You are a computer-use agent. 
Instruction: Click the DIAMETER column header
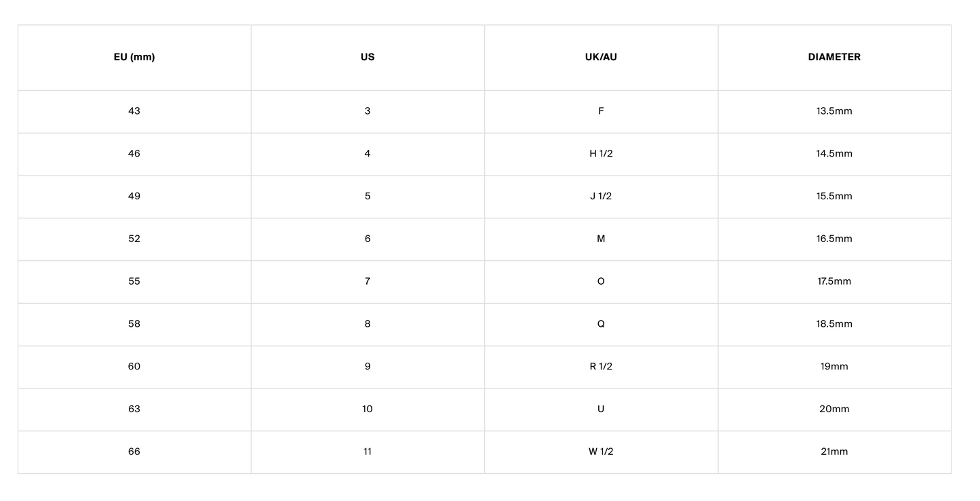[834, 58]
